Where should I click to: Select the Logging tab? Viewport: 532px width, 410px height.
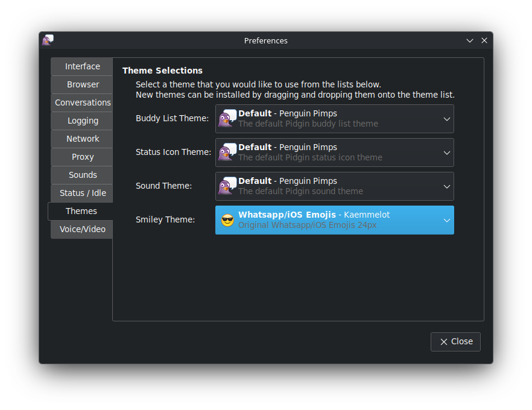[82, 121]
